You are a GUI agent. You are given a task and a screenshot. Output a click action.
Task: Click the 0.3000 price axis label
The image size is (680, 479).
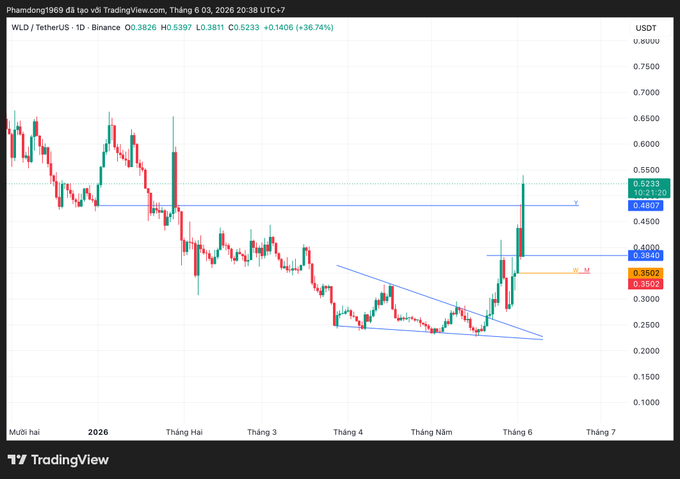pos(646,299)
